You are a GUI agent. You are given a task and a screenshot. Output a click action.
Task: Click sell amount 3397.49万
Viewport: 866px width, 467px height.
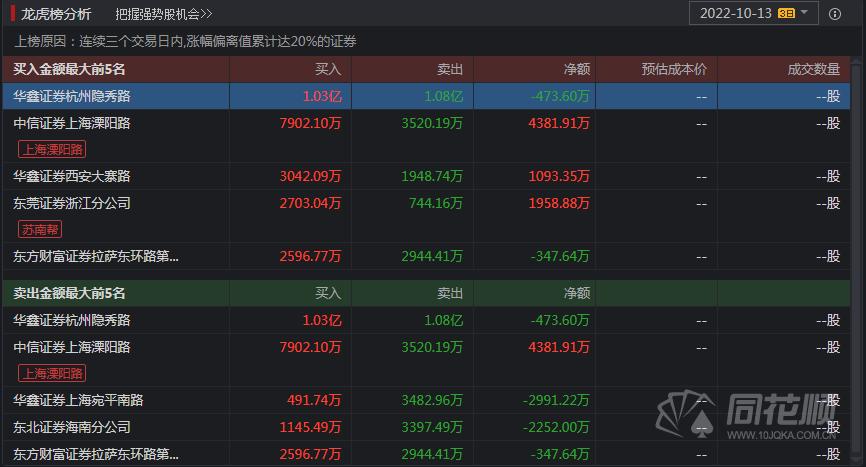[x=432, y=427]
